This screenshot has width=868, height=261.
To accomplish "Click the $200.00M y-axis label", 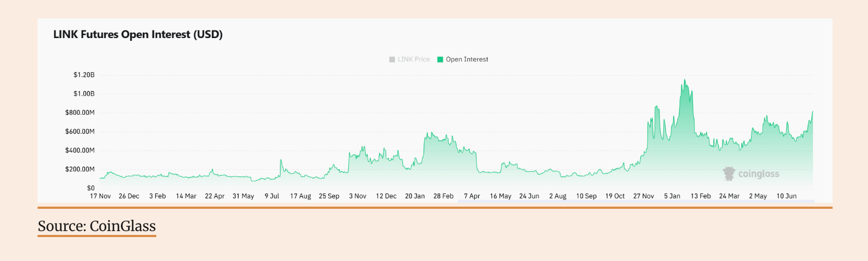I will pos(80,169).
